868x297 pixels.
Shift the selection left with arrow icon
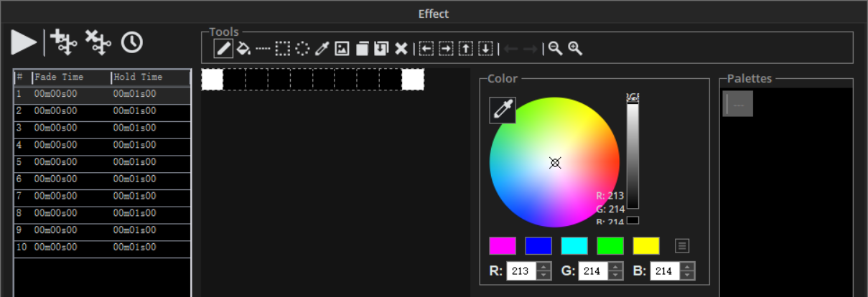(x=426, y=49)
